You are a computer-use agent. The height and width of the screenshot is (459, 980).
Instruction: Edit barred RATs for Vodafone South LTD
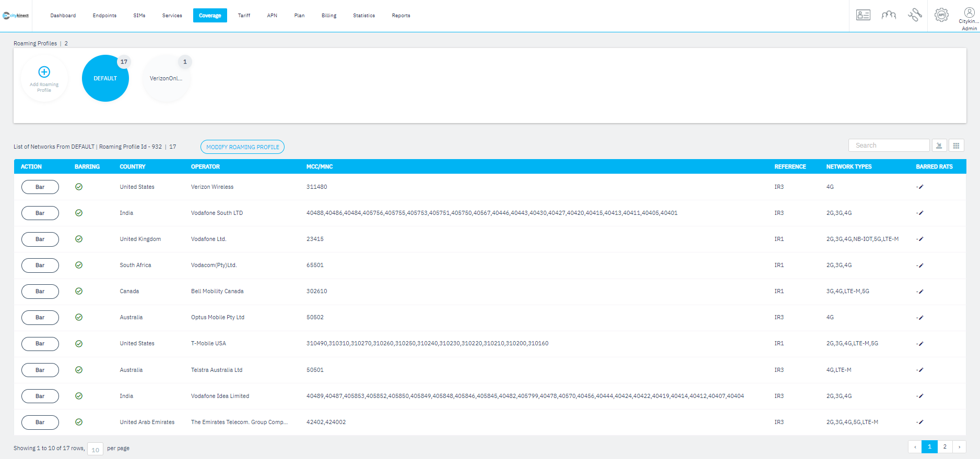click(920, 213)
